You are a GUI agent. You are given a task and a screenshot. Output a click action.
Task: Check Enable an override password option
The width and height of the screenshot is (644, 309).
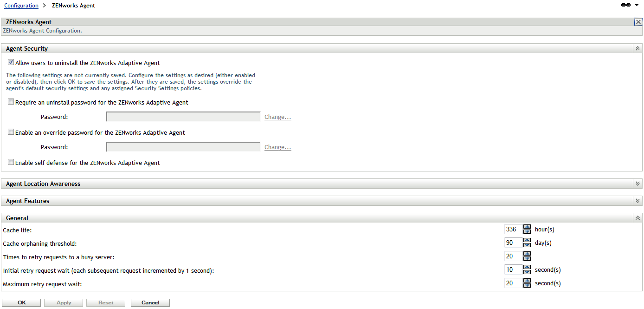11,132
